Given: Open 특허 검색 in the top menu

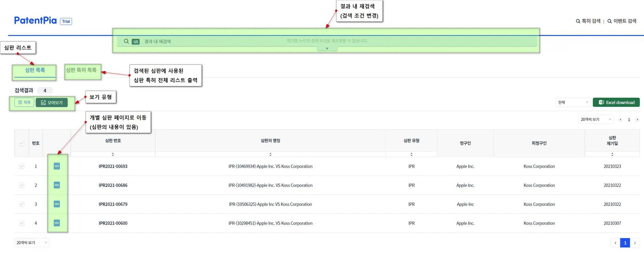Looking at the screenshot, I should [588, 21].
